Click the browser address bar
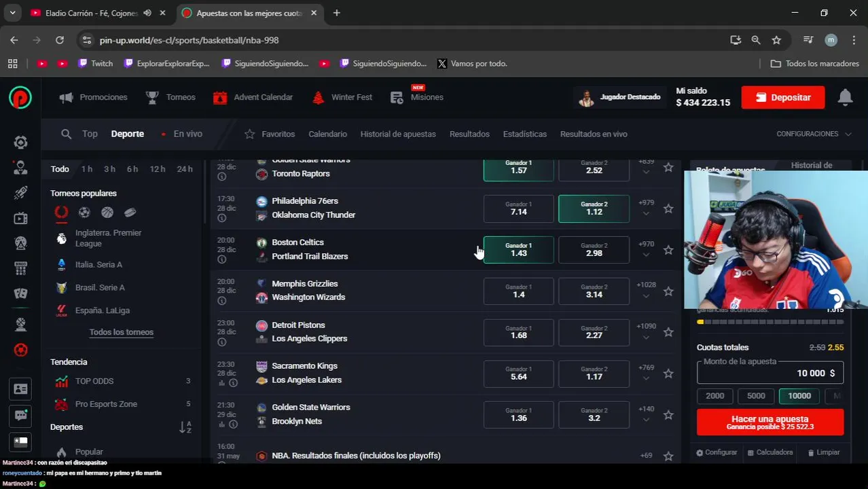 pyautogui.click(x=408, y=40)
